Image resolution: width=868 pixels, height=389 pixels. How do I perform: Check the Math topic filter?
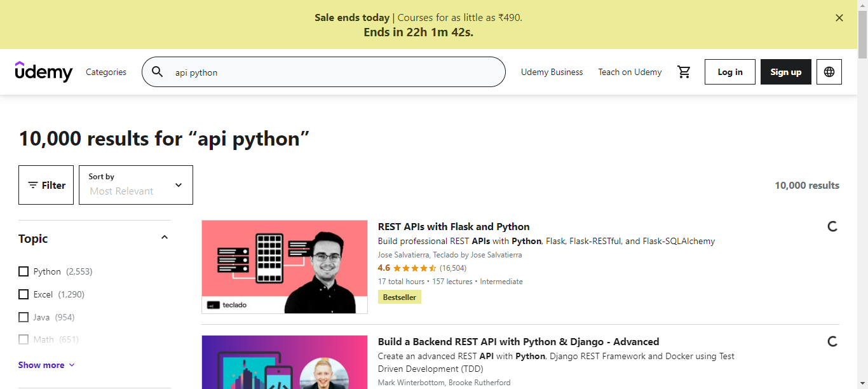[x=24, y=339]
